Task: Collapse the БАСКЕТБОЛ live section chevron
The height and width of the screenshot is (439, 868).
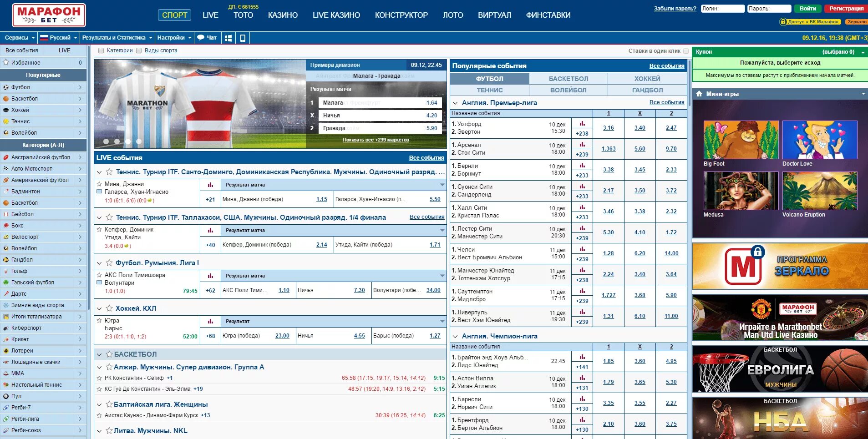Action: click(x=99, y=354)
